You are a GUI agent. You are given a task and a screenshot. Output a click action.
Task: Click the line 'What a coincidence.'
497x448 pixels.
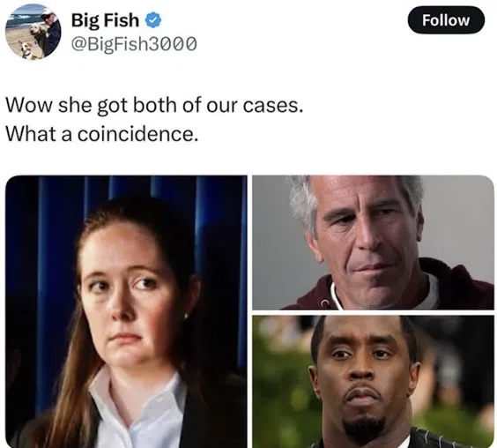tap(101, 134)
